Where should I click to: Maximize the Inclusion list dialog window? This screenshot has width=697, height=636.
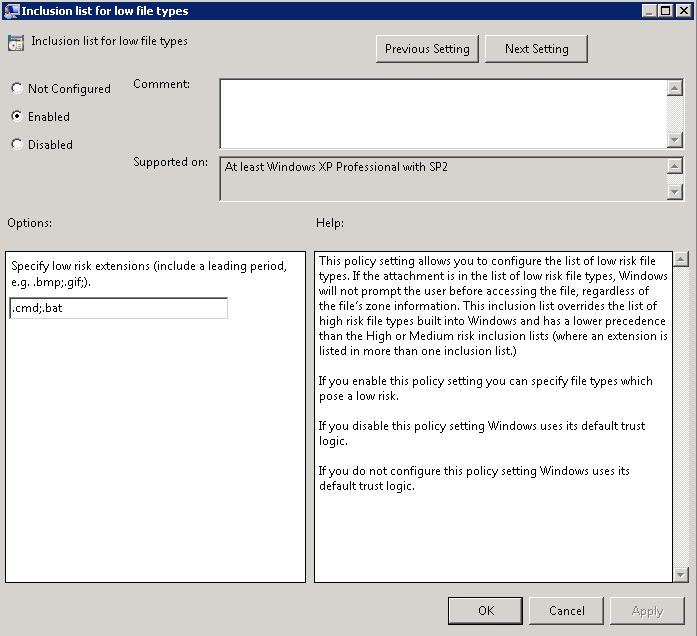click(x=665, y=11)
